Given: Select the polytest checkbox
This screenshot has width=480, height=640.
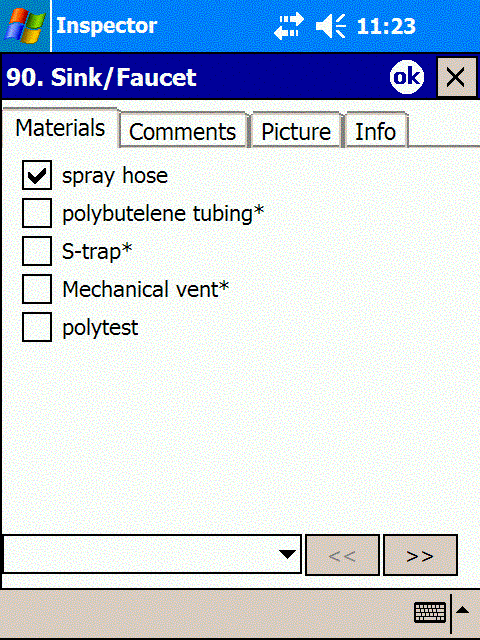Looking at the screenshot, I should point(37,327).
